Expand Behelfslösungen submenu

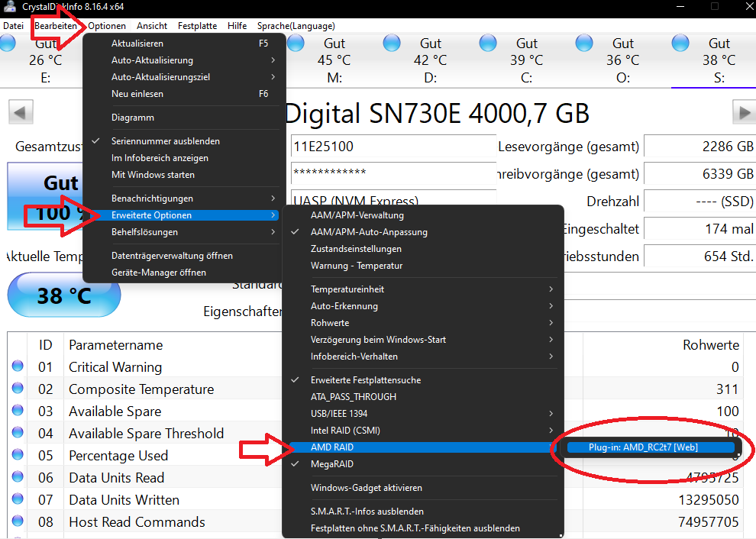pos(185,232)
